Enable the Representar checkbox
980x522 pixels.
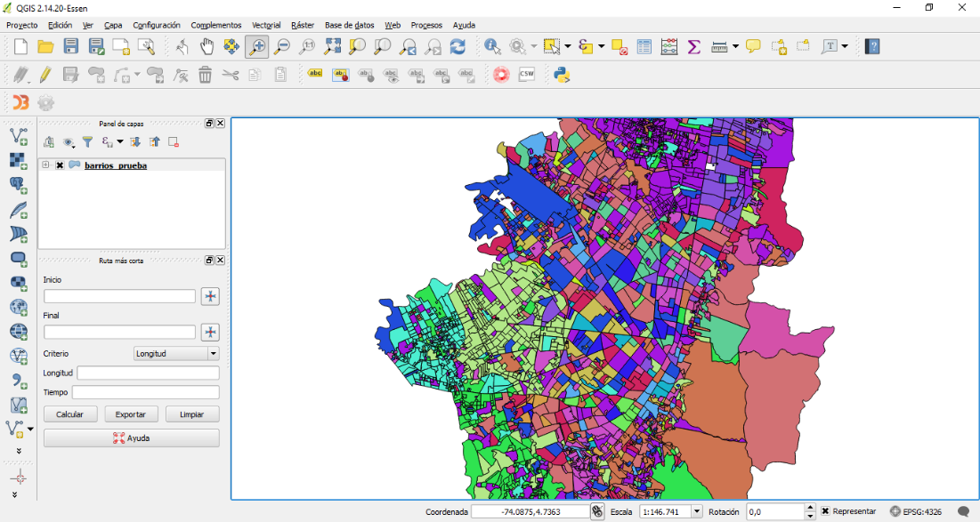[x=823, y=511]
